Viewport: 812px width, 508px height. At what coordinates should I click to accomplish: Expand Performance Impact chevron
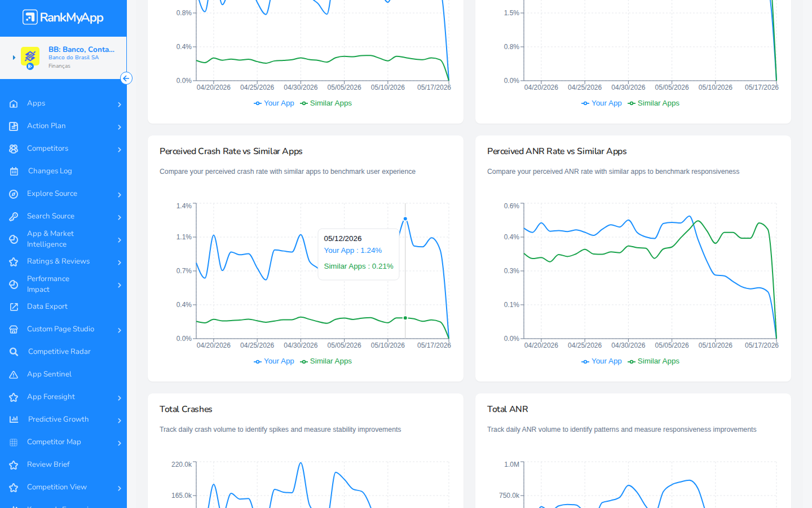tap(120, 285)
